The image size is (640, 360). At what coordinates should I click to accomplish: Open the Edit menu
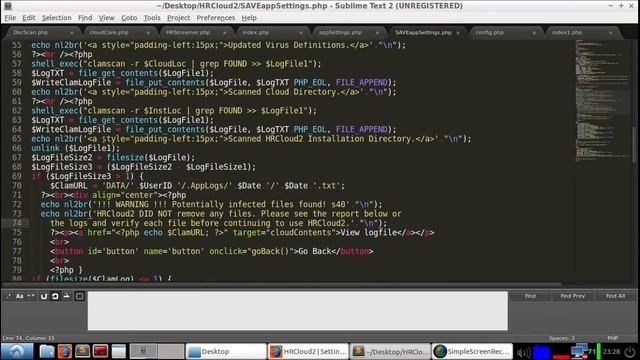coord(29,18)
